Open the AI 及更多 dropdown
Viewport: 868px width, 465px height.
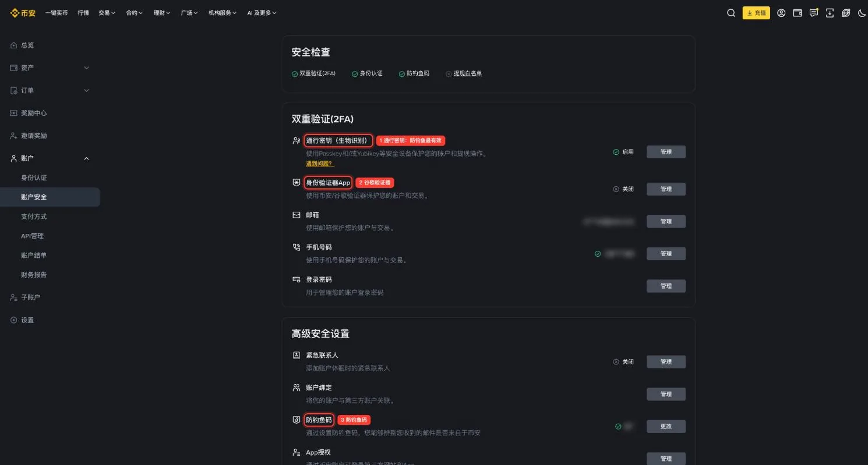[x=262, y=13]
